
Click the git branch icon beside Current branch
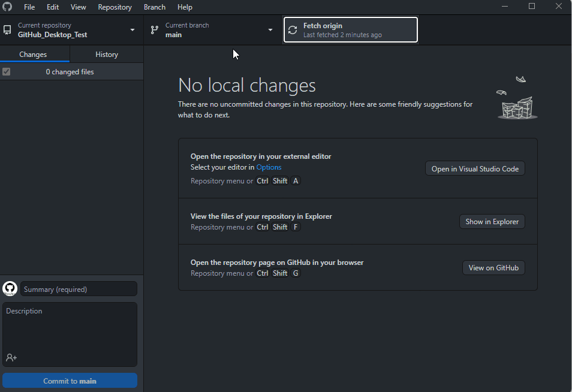click(x=155, y=30)
